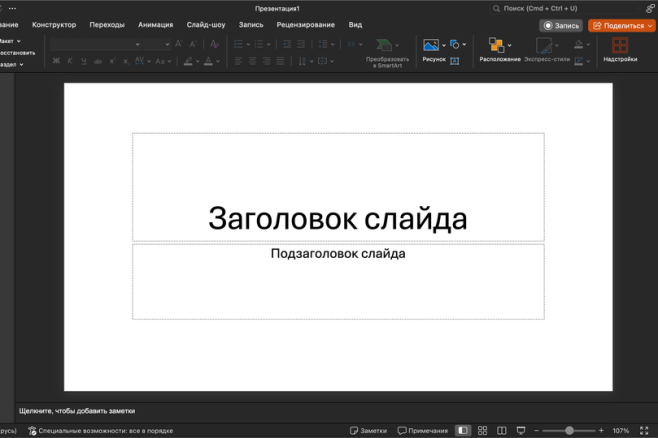Toggle superscript x² formatting
Screen dimensions: 658x438
(x=112, y=61)
